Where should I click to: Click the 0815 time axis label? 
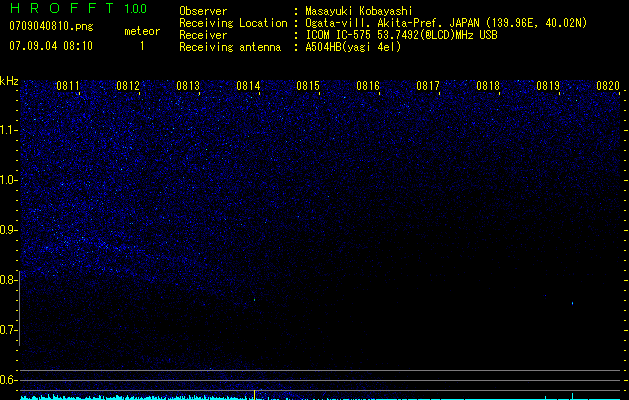308,86
